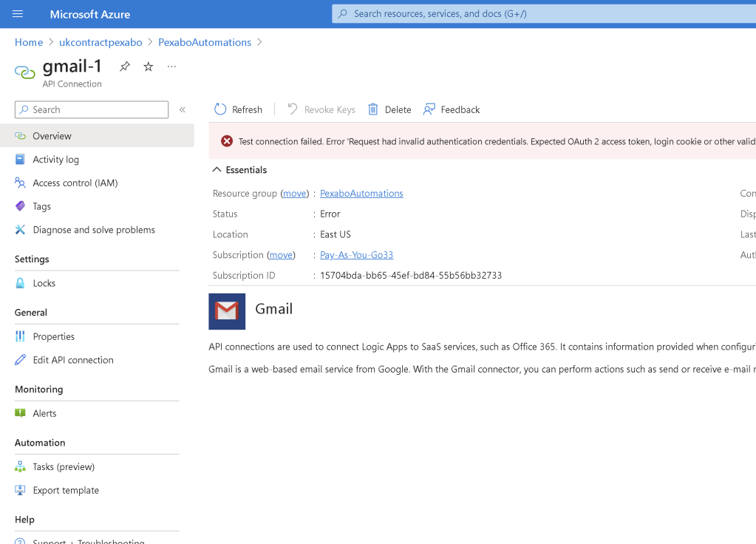Click the Refresh button label

point(247,109)
